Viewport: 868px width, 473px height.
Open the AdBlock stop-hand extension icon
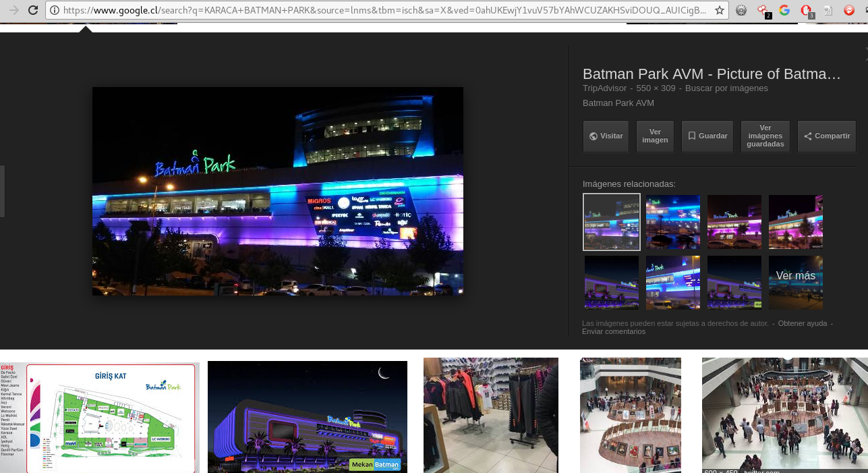point(806,11)
